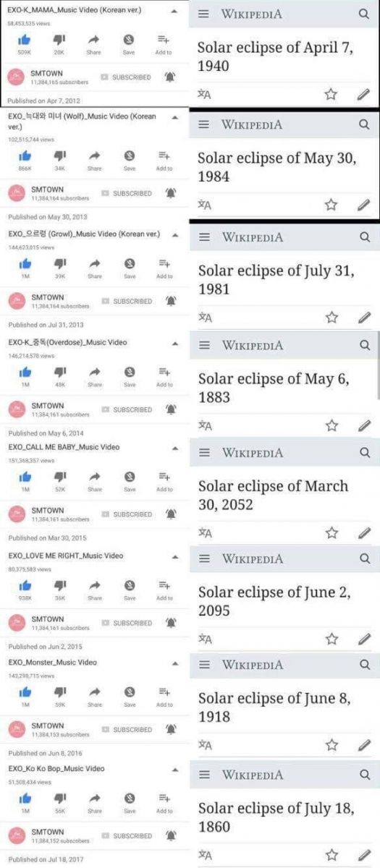Open Wikipedia logo on June 8, 1918 page

pos(252,665)
